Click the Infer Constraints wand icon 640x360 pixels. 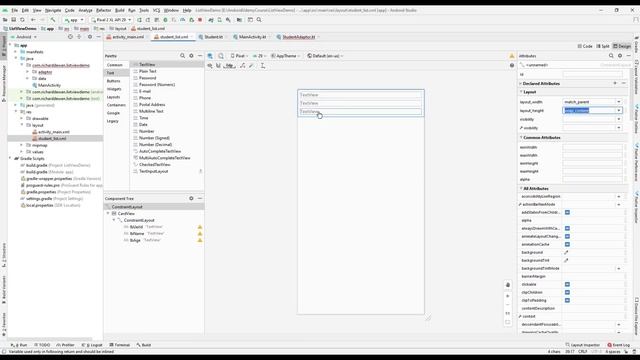coord(251,65)
